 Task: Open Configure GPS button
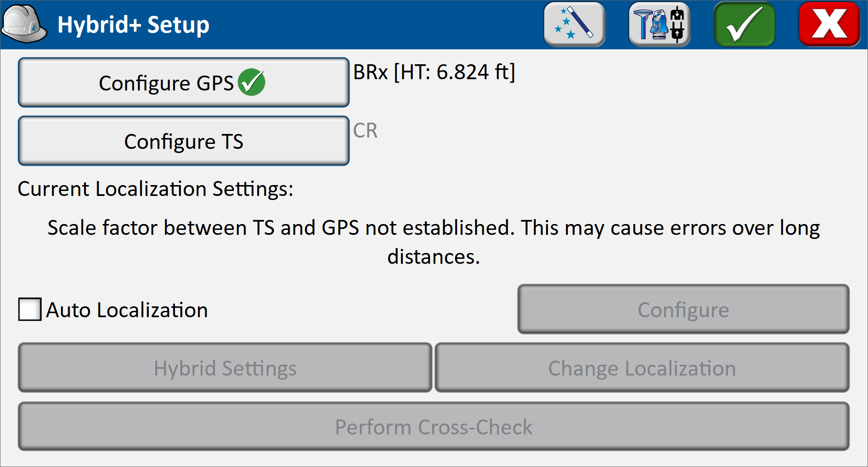(x=184, y=82)
